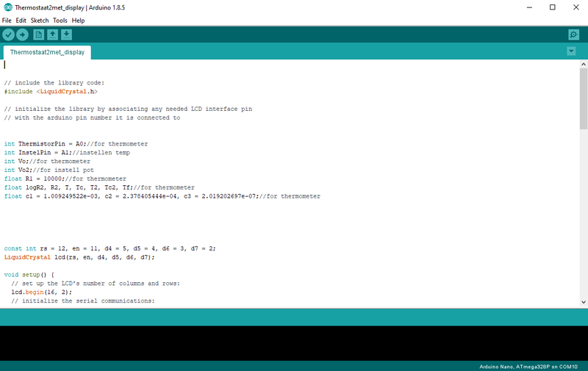Screen dimensions: 588x371
Task: Upload the sketch with the arrow icon
Action: 22,35
